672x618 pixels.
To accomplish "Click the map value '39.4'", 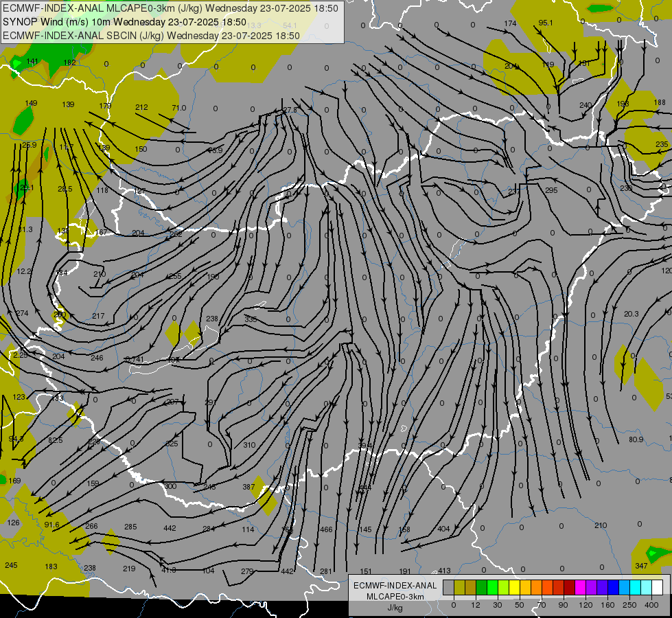I will pos(365,446).
